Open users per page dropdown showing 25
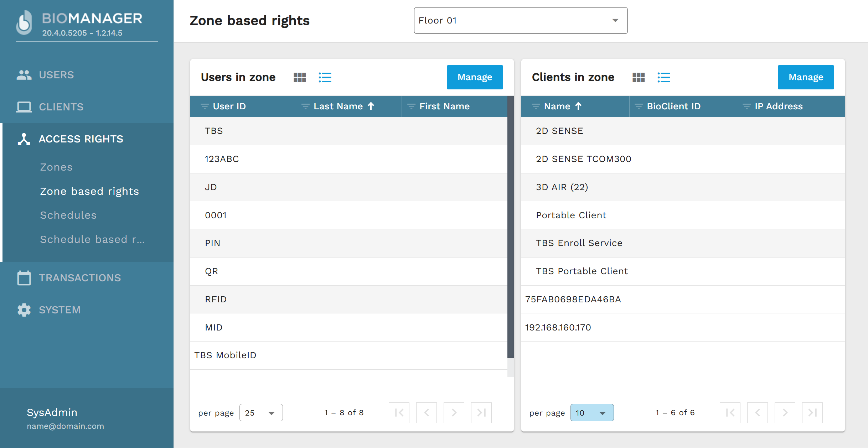Image resolution: width=868 pixels, height=448 pixels. [x=261, y=413]
